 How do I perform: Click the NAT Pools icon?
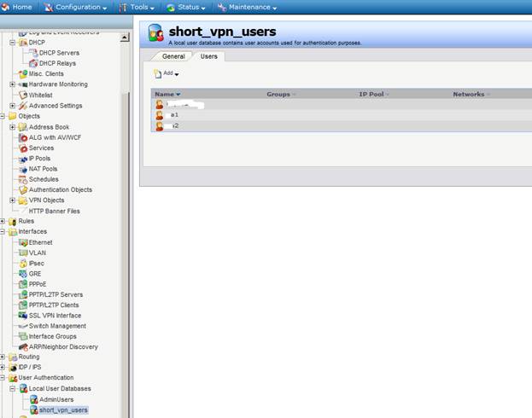(x=23, y=169)
